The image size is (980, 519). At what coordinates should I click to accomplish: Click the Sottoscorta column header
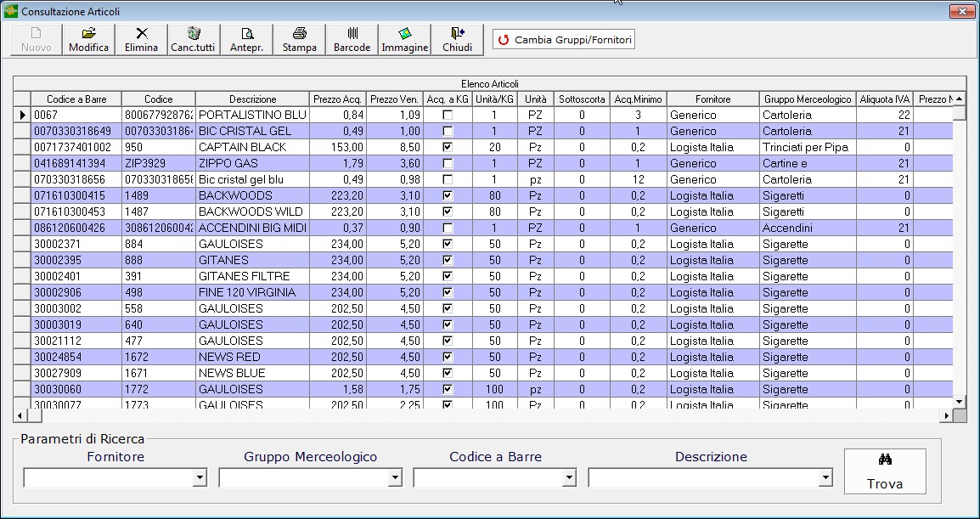pyautogui.click(x=582, y=99)
